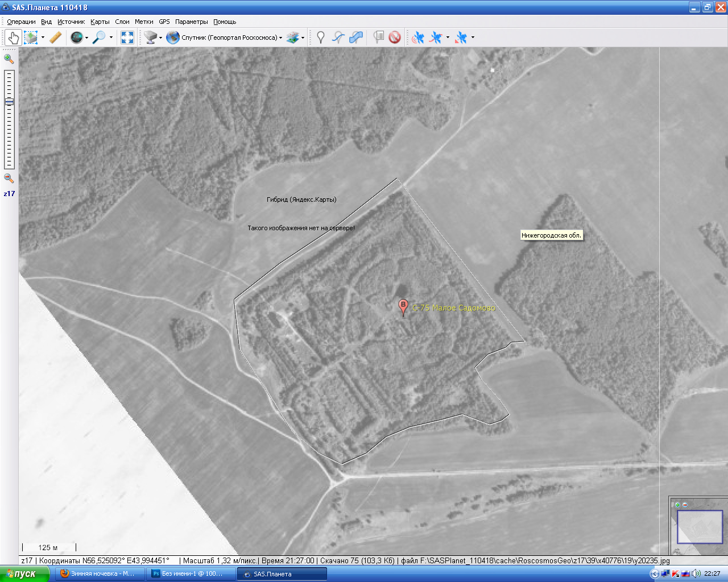Click zoom in magnifier above slider
Screen dimensions: 728x582
coord(9,59)
